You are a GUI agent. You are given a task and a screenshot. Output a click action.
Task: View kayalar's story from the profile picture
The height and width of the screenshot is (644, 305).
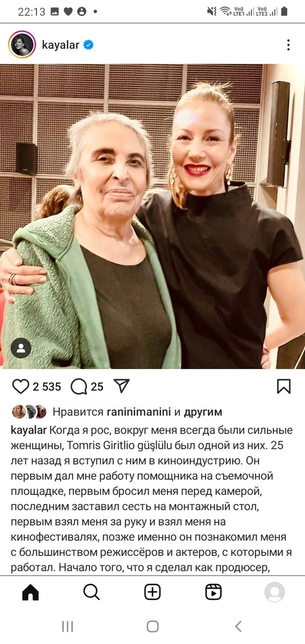tap(22, 45)
